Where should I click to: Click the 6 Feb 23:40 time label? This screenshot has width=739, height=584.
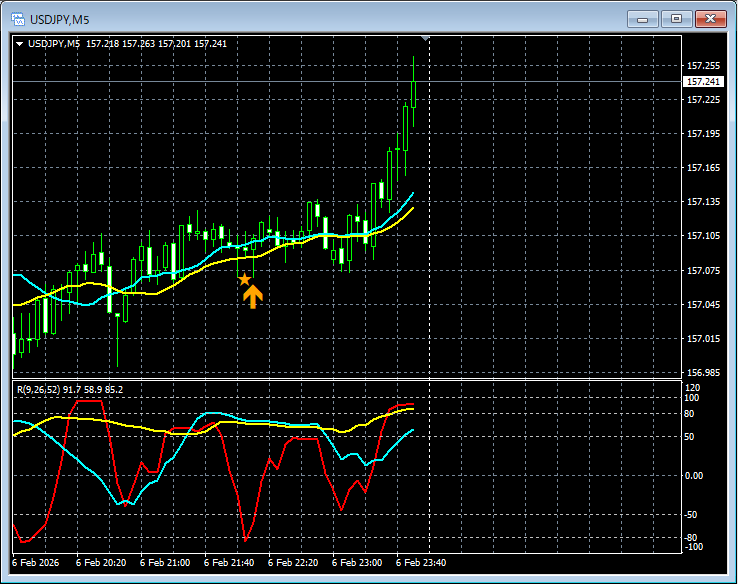[421, 563]
